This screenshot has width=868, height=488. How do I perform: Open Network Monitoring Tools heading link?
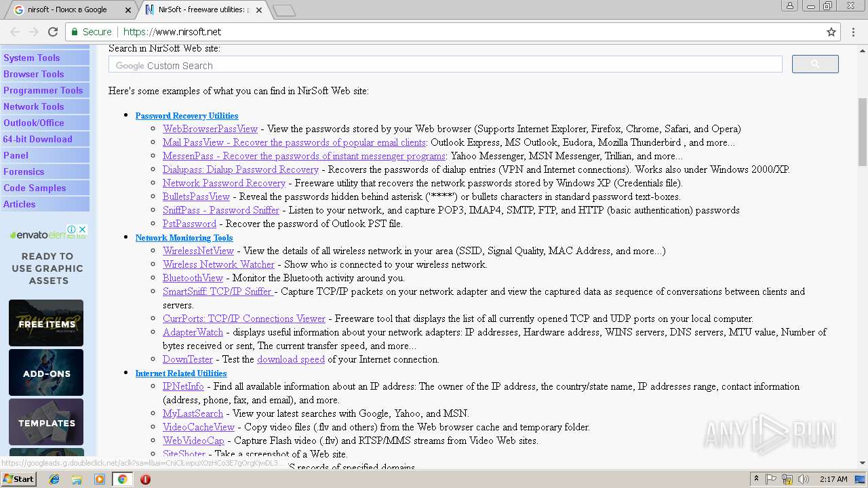pos(184,238)
